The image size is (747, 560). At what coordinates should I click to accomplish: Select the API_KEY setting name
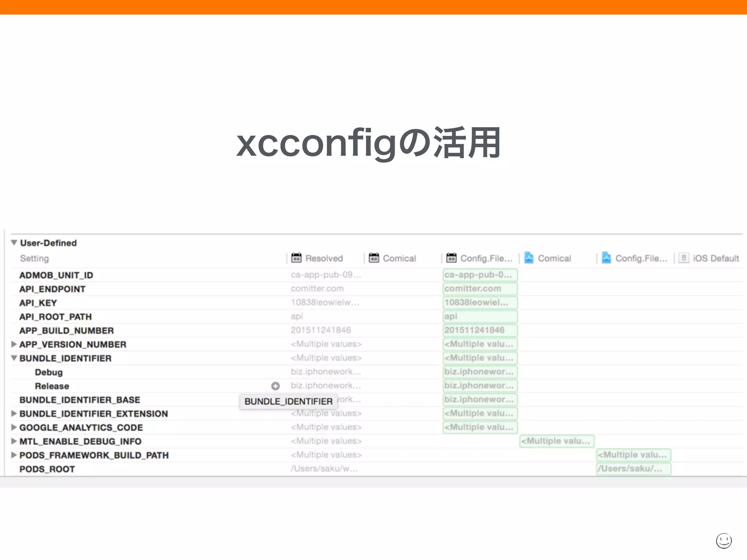pyautogui.click(x=38, y=303)
